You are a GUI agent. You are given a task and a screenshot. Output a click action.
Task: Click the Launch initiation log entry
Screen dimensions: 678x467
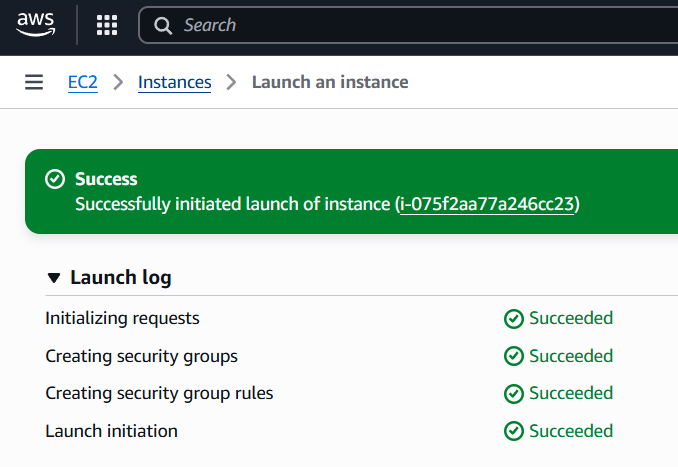coord(111,432)
